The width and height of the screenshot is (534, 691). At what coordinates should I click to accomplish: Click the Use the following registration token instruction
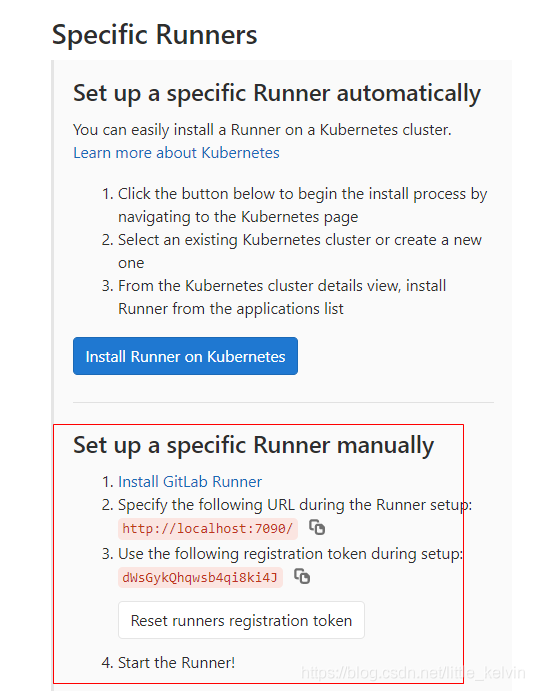290,553
